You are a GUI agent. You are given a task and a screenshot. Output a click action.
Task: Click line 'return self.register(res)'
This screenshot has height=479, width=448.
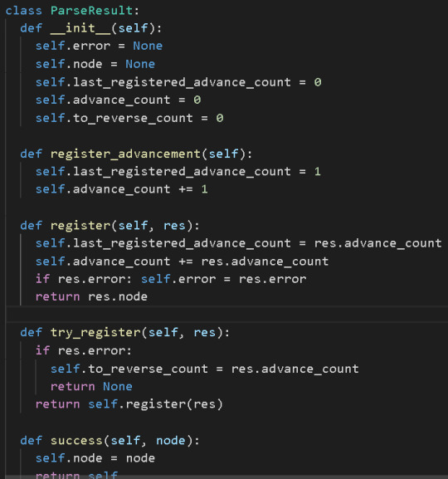(129, 404)
